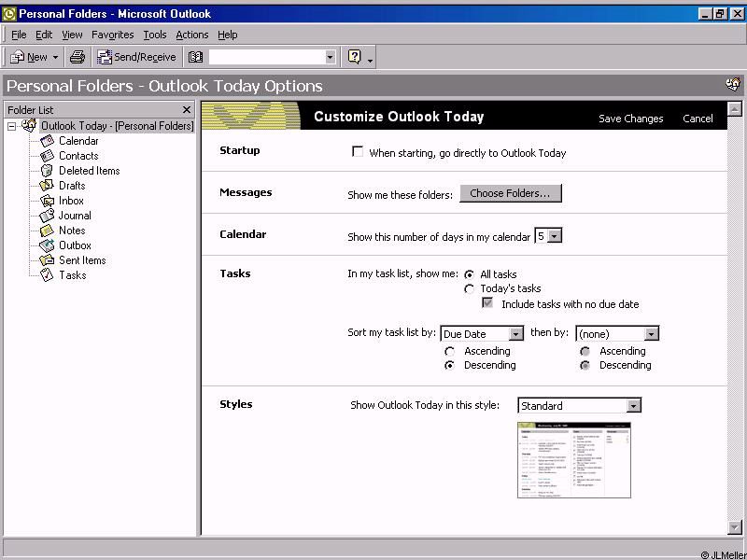Click the Notes folder icon

click(x=48, y=231)
